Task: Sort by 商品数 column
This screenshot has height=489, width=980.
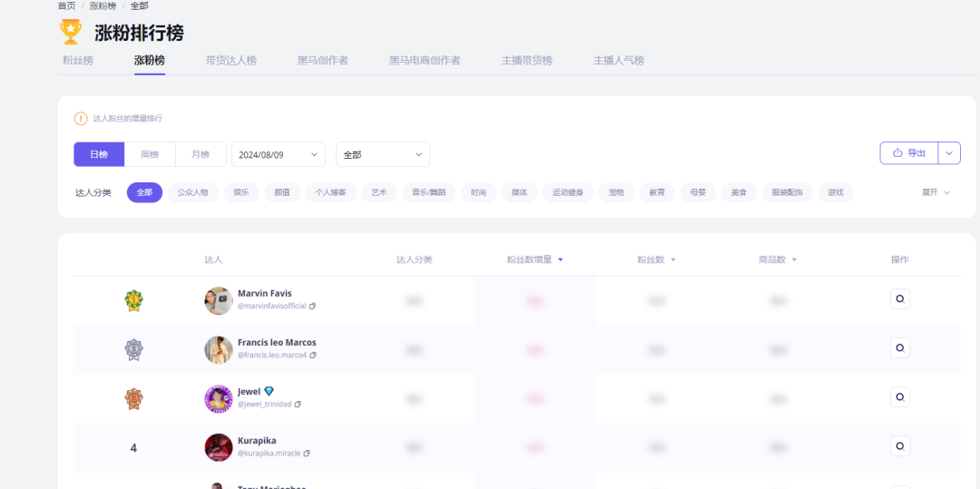Action: (778, 259)
